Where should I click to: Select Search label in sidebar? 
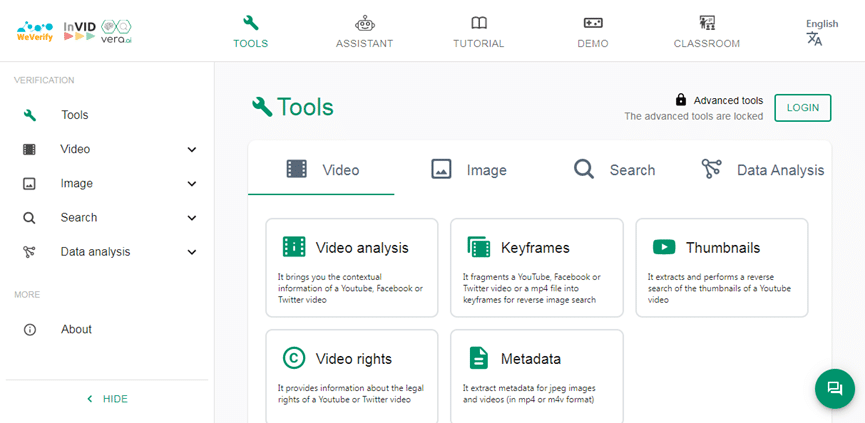point(79,218)
